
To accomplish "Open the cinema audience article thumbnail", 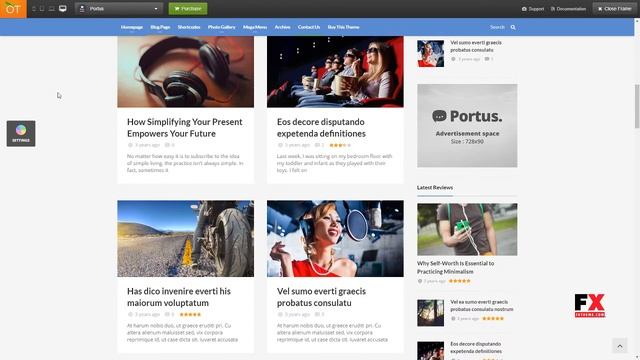I will coord(335,71).
